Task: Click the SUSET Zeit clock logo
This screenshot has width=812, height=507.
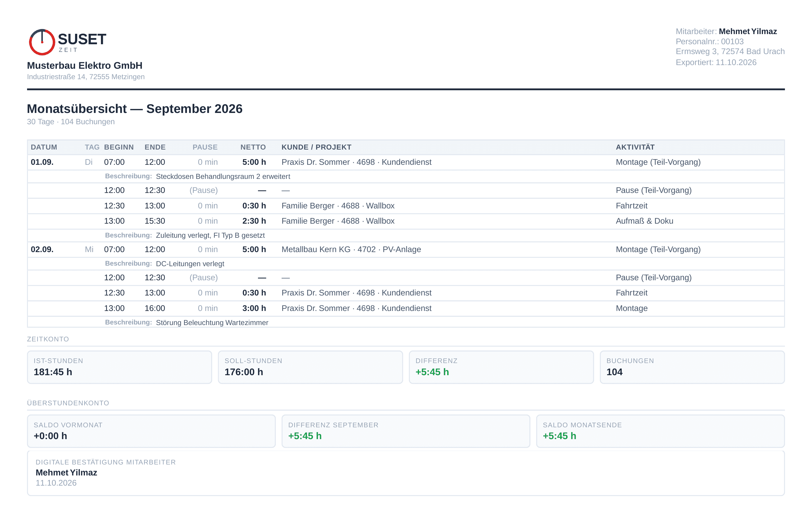Action: click(x=42, y=42)
